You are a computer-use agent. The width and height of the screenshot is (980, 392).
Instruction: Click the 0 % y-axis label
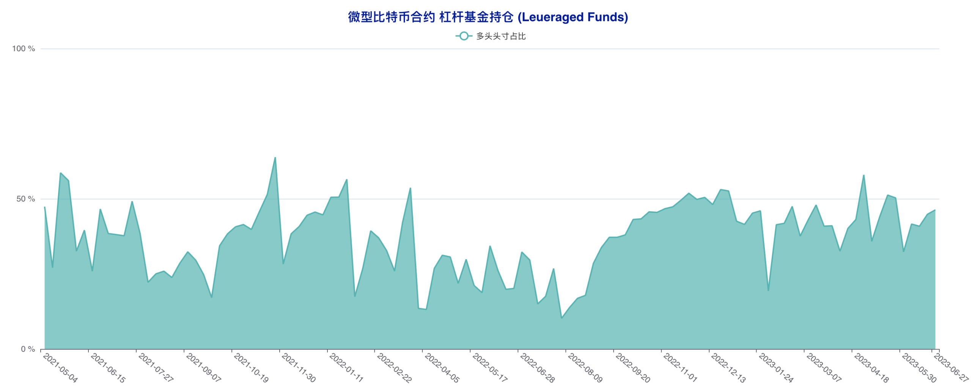[x=28, y=349]
